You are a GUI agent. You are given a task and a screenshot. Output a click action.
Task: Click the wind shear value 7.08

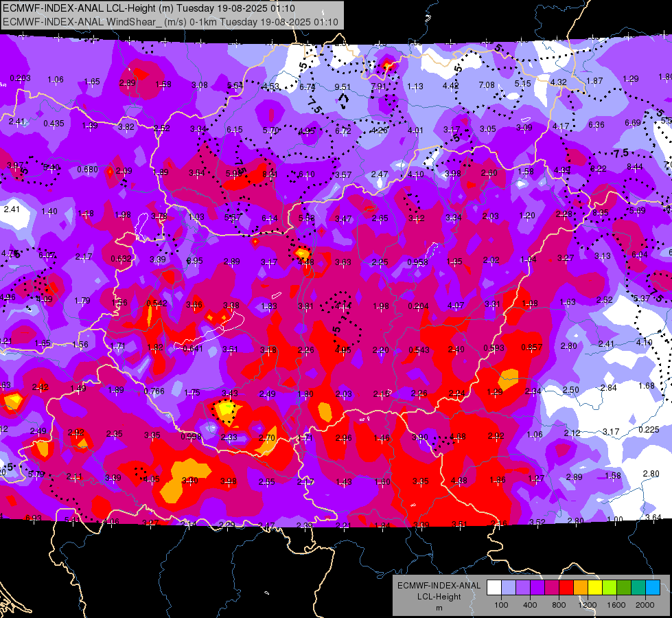point(487,85)
